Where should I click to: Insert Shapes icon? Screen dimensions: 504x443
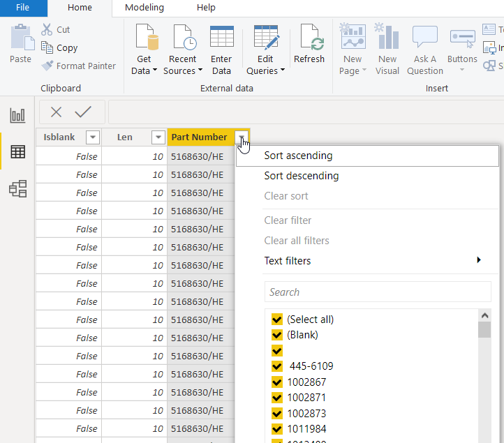click(489, 66)
